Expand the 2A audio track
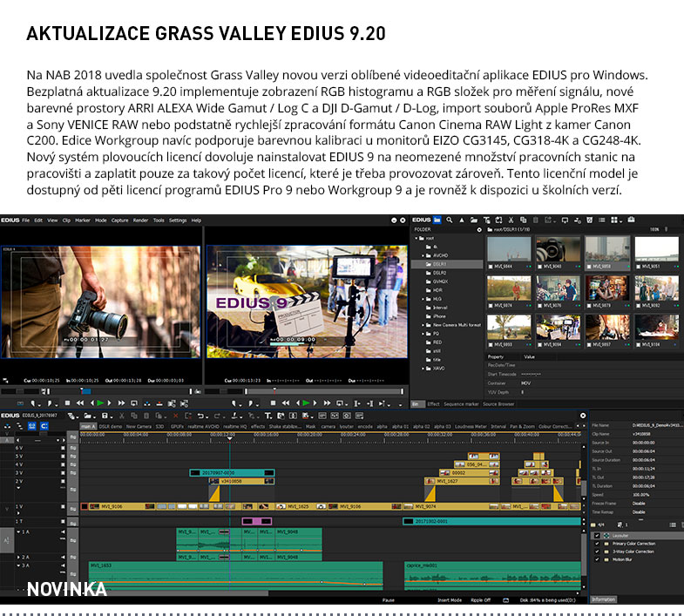The image size is (684, 616). tap(18, 557)
